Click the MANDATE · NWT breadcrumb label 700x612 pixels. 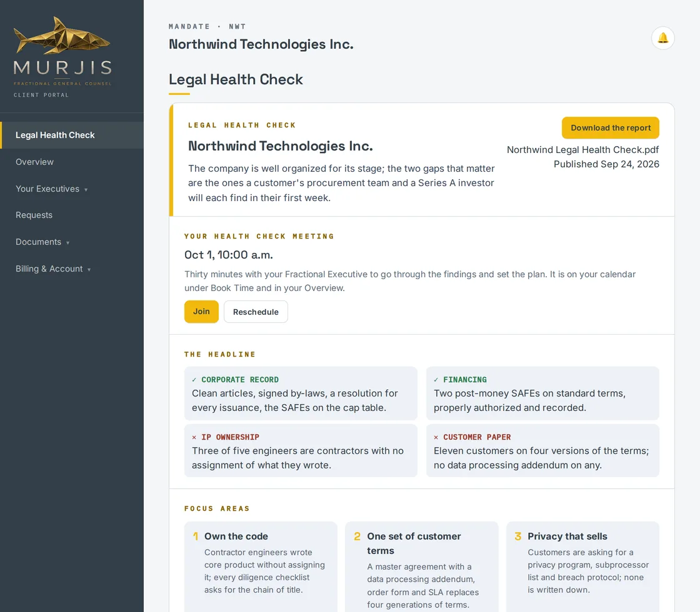tap(207, 27)
